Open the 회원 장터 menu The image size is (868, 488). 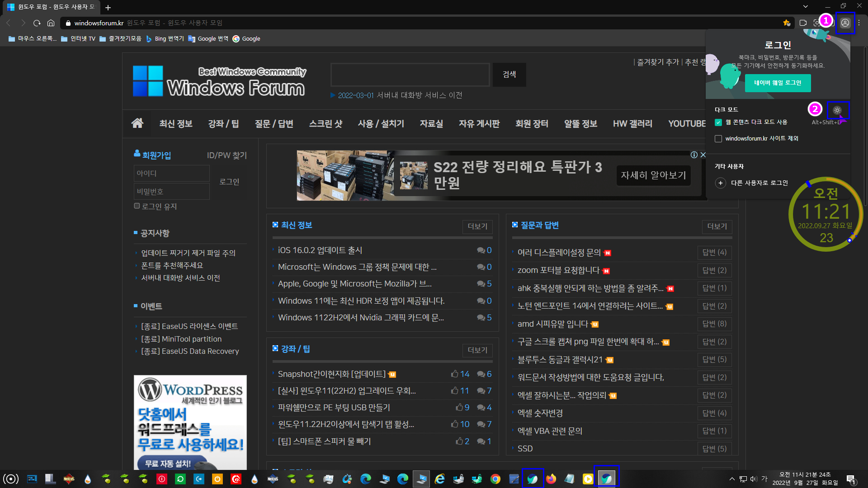click(532, 124)
